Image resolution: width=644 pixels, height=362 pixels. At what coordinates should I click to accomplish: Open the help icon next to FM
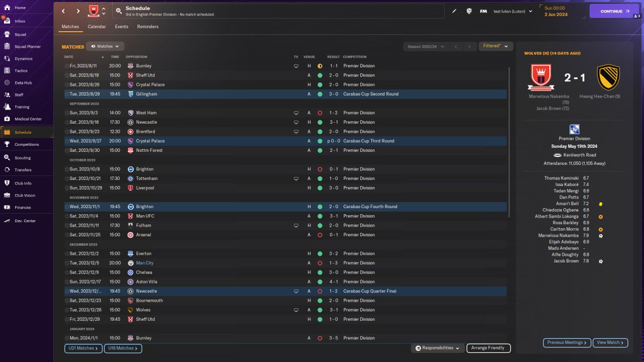coord(469,11)
